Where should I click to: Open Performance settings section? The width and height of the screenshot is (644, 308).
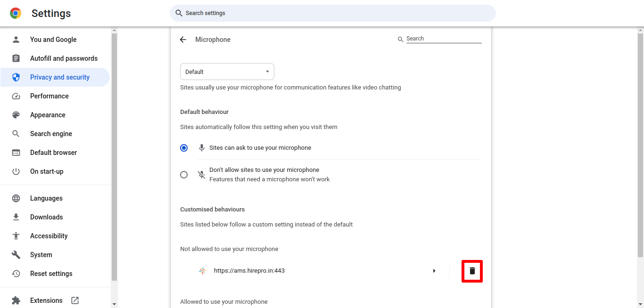[x=55, y=96]
